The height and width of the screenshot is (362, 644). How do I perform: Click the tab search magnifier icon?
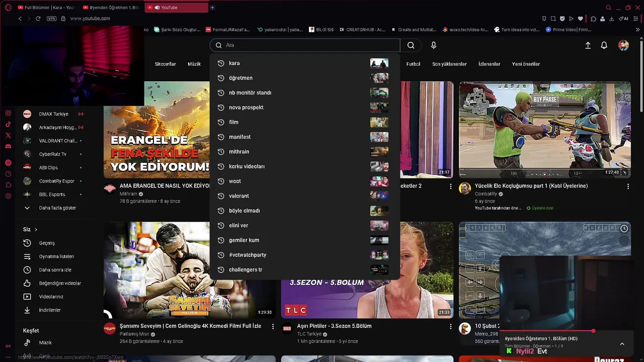click(x=608, y=8)
